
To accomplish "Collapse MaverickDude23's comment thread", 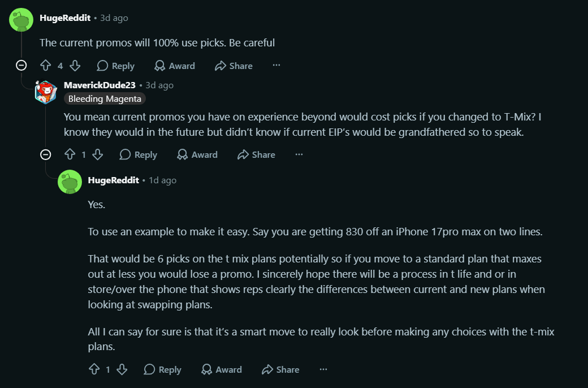I will pyautogui.click(x=45, y=154).
